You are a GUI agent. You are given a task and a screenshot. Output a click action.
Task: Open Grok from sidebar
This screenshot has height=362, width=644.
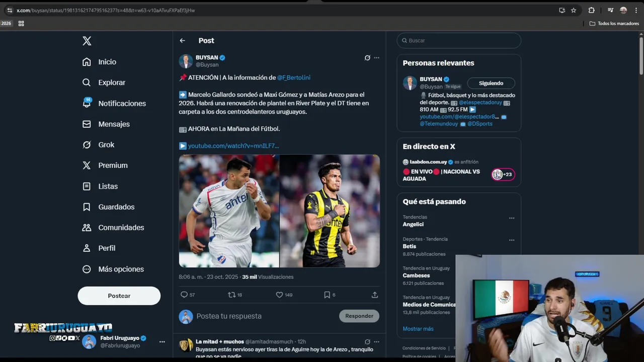99,145
